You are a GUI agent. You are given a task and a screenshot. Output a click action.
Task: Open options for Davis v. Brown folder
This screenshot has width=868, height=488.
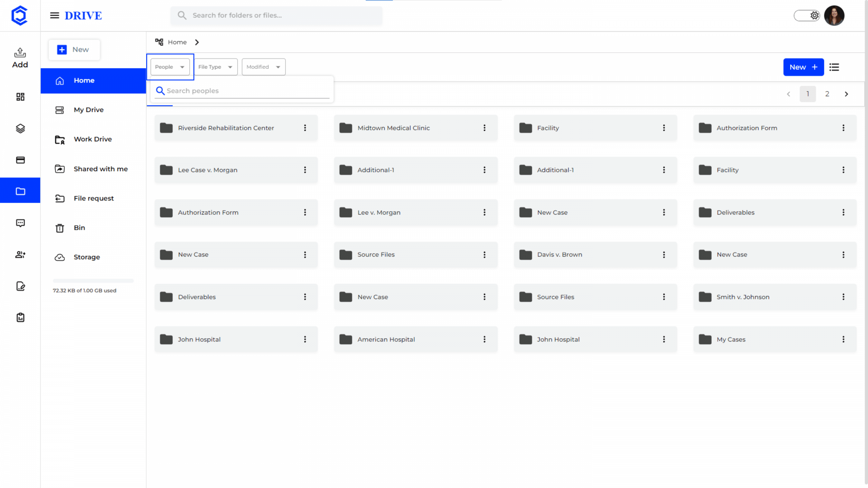tap(664, 255)
